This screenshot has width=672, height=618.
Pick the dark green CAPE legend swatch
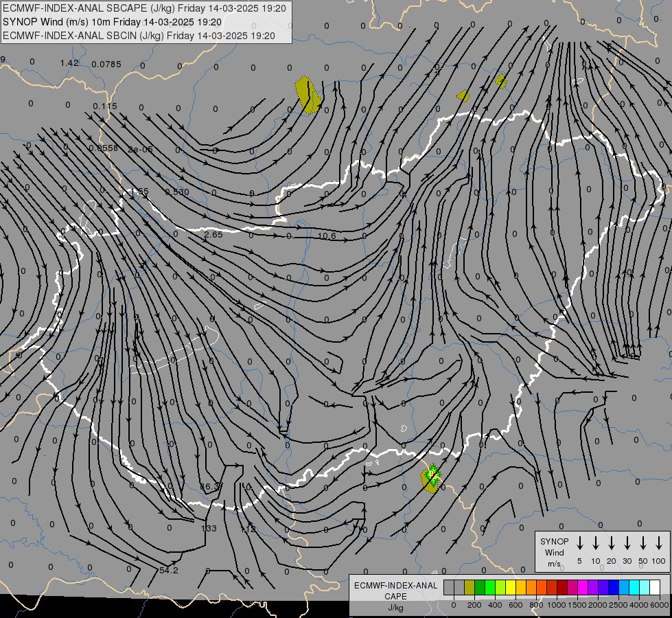480,587
